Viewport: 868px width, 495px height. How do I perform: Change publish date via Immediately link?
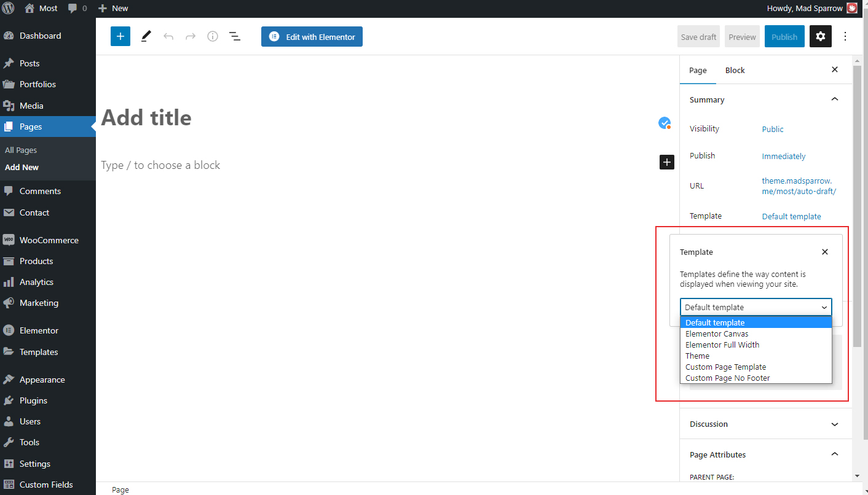pos(784,156)
